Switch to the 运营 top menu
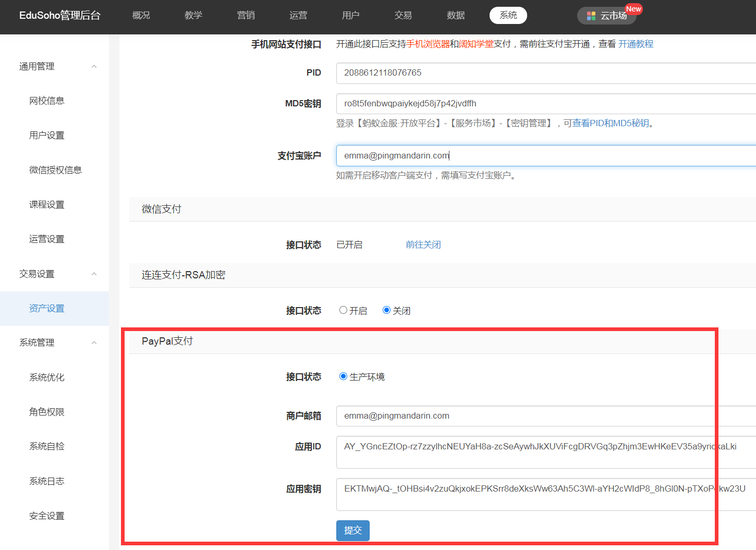The image size is (756, 550). (298, 16)
